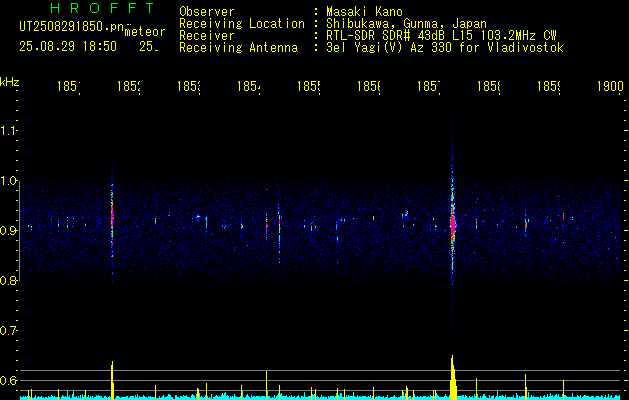Viewport: 629px width, 400px height.
Task: Click the "Receiving Antenna" label
Action: (238, 48)
